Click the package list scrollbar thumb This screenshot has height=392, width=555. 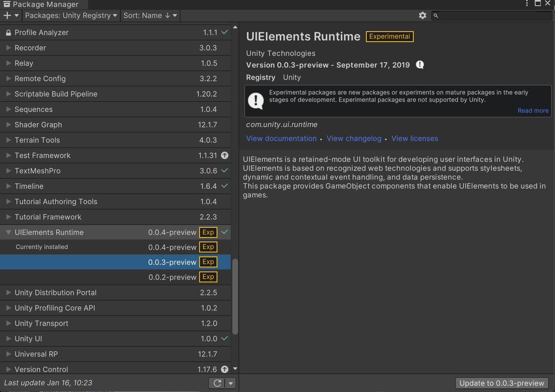coord(235,297)
